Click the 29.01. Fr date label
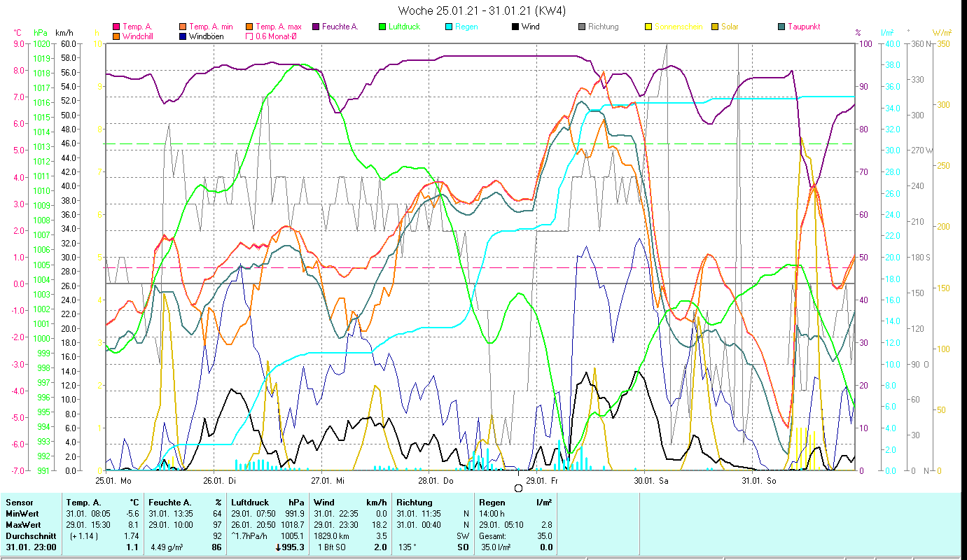 click(543, 481)
